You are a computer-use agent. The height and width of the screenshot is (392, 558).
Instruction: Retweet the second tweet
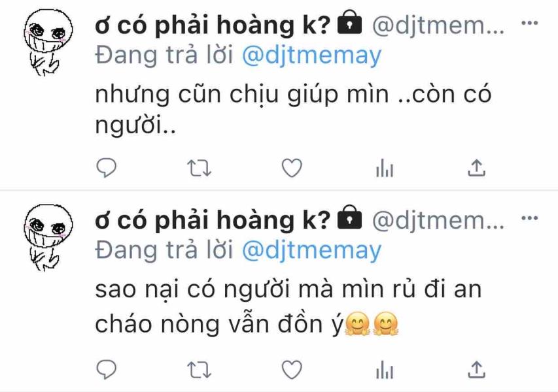pyautogui.click(x=200, y=370)
